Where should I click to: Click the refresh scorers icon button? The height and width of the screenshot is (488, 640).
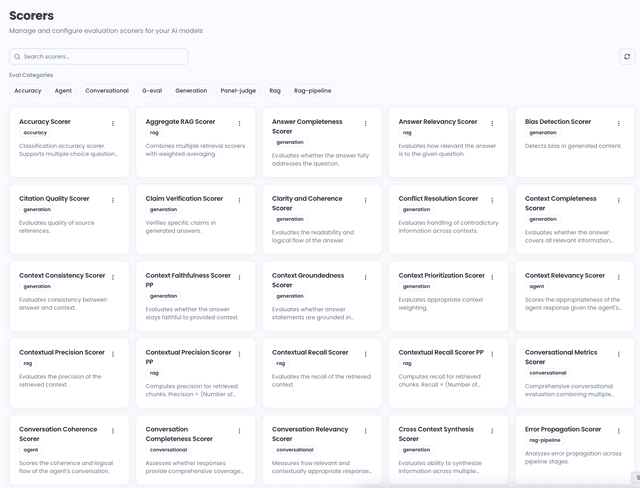tap(627, 57)
